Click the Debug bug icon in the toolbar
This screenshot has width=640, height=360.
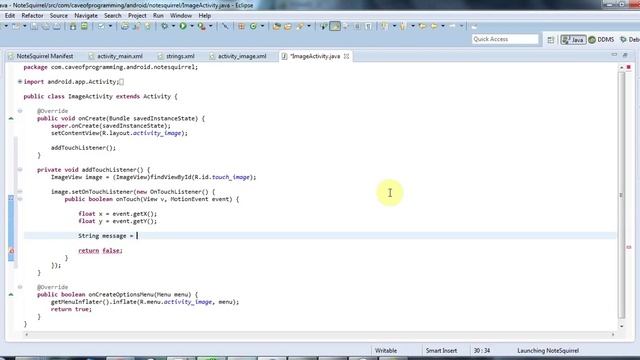tap(164, 27)
